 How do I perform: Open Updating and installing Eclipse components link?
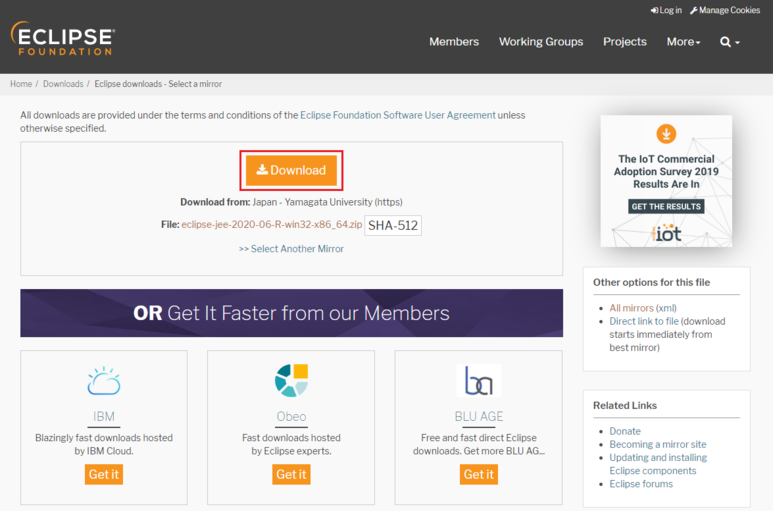[658, 464]
